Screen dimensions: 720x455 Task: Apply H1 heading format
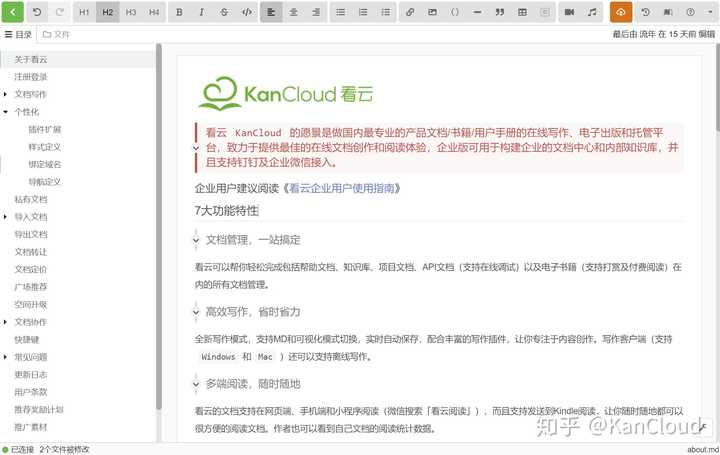point(84,12)
